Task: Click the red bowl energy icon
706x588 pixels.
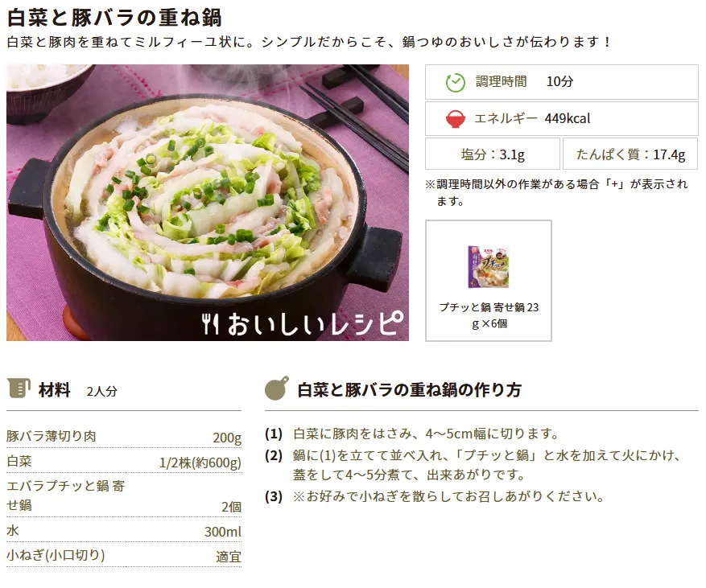Action: coord(455,119)
